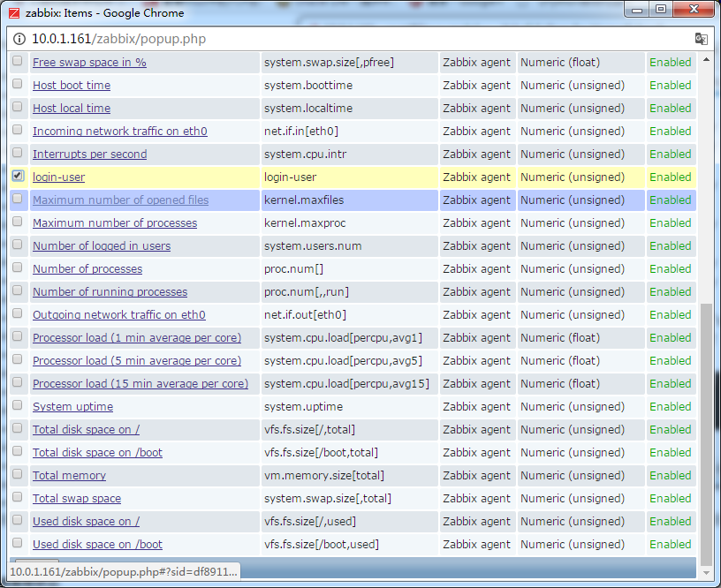Click the scrollbar up arrow
721x588 pixels.
706,60
